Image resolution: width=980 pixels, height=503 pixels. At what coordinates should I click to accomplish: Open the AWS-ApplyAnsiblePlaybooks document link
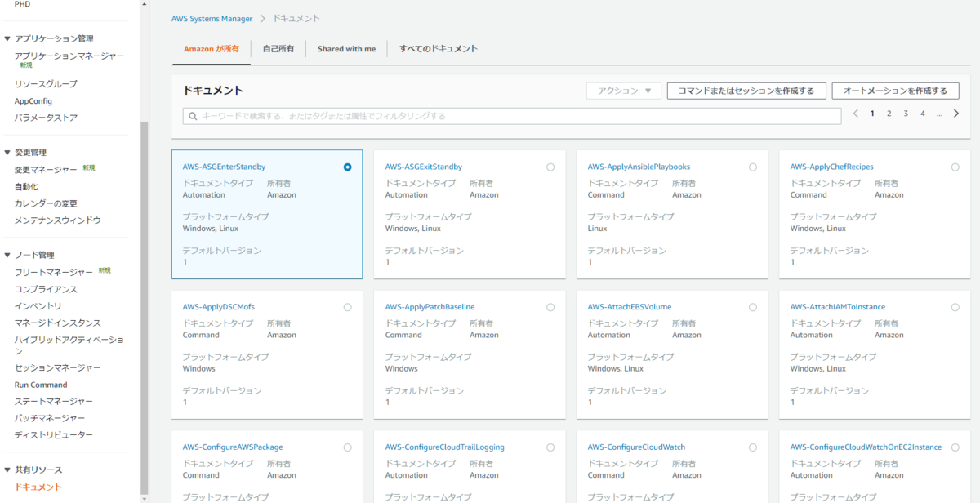pos(639,167)
